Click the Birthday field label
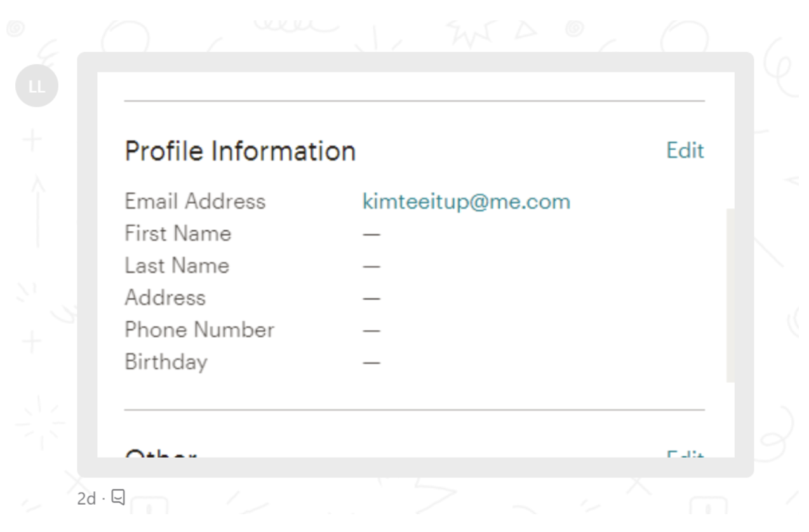The height and width of the screenshot is (532, 809). [x=166, y=362]
